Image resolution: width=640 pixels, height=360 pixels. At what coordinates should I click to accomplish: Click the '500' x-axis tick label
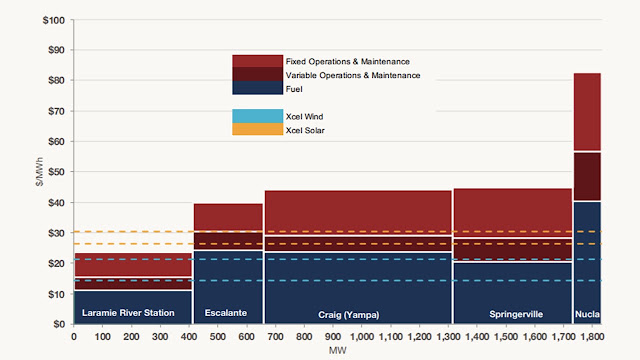coord(218,337)
